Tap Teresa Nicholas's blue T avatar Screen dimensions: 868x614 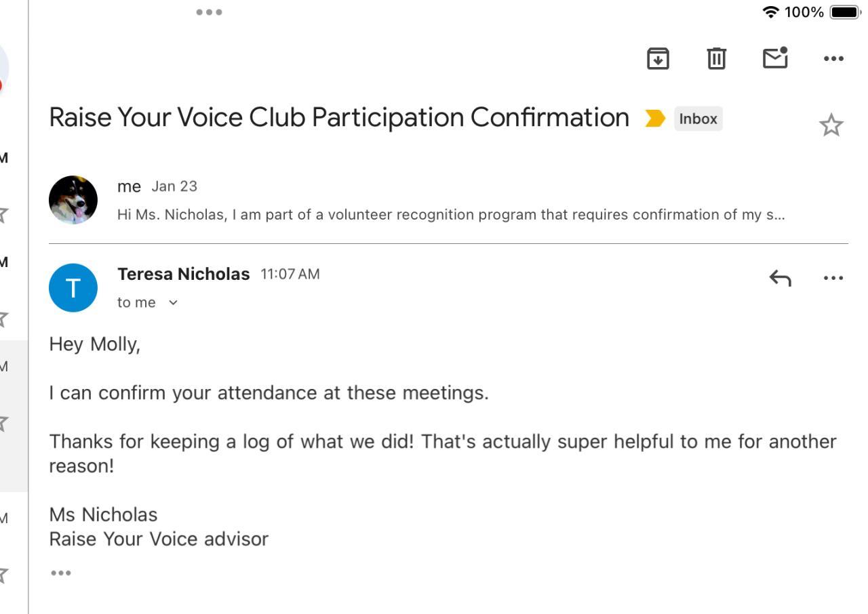[x=73, y=288]
